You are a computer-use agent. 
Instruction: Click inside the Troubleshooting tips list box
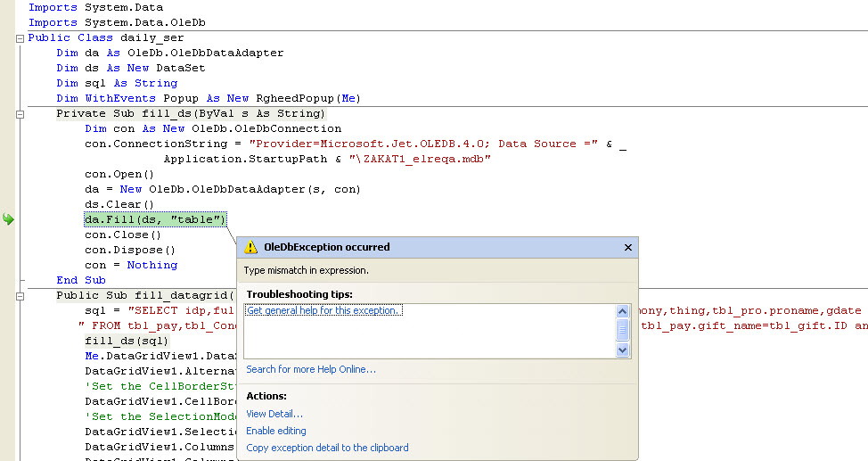point(430,331)
